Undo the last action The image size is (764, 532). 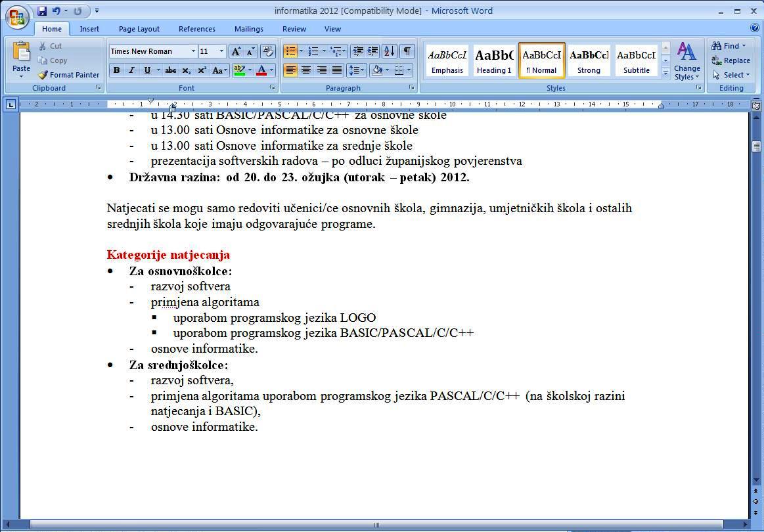pos(56,11)
